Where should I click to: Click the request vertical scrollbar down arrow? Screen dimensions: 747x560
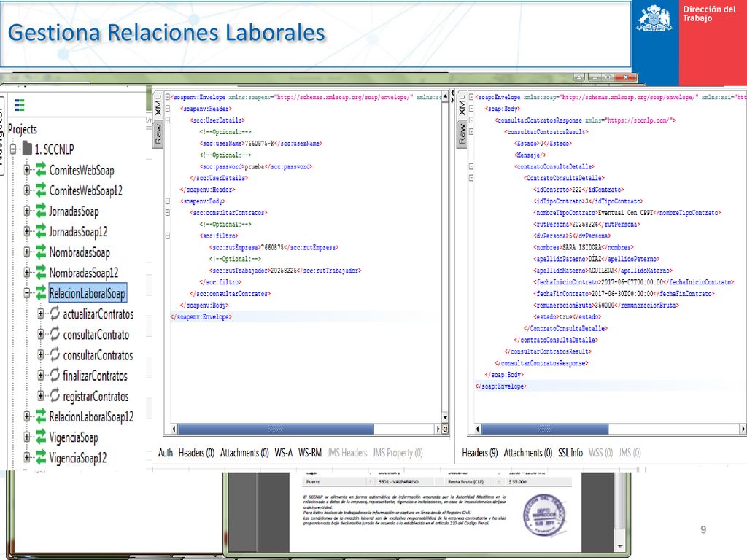[445, 418]
